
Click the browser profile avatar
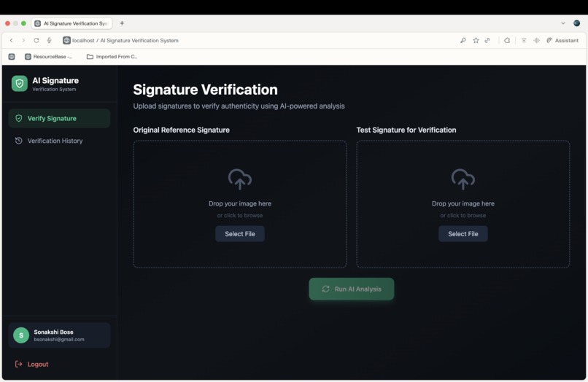tap(577, 23)
